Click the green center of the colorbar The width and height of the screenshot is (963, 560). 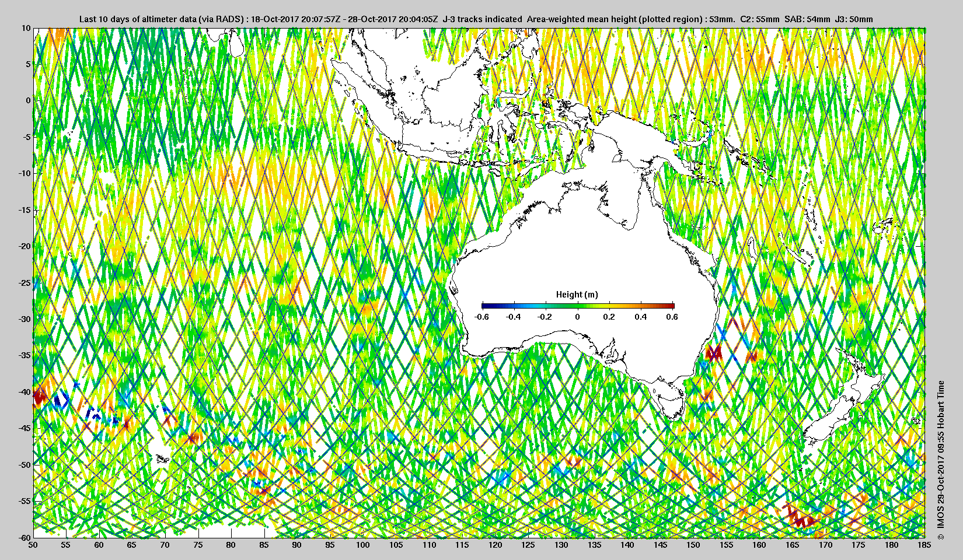(x=578, y=305)
